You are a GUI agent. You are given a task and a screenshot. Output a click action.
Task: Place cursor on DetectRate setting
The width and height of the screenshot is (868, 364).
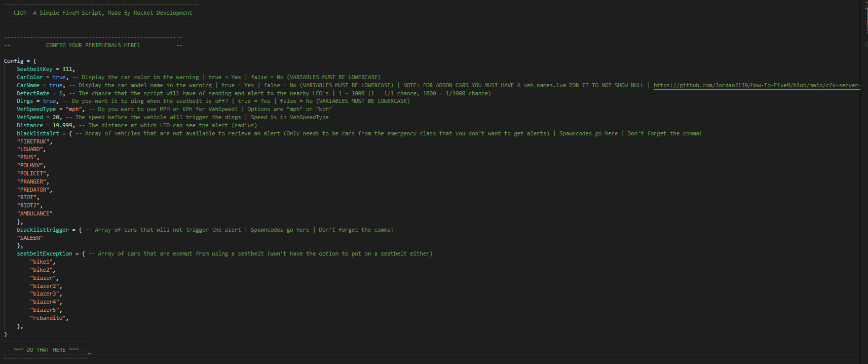click(33, 93)
